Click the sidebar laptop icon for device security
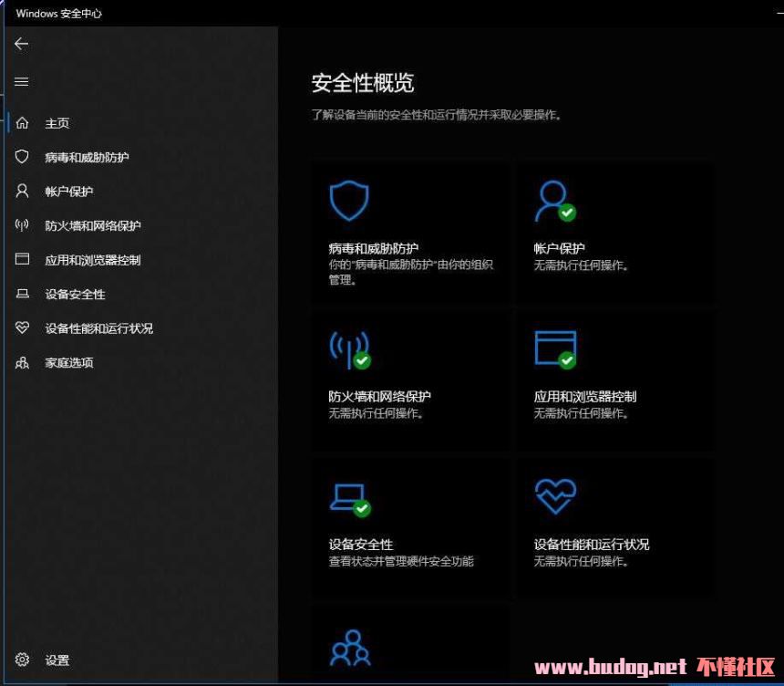The image size is (784, 686). [x=22, y=294]
